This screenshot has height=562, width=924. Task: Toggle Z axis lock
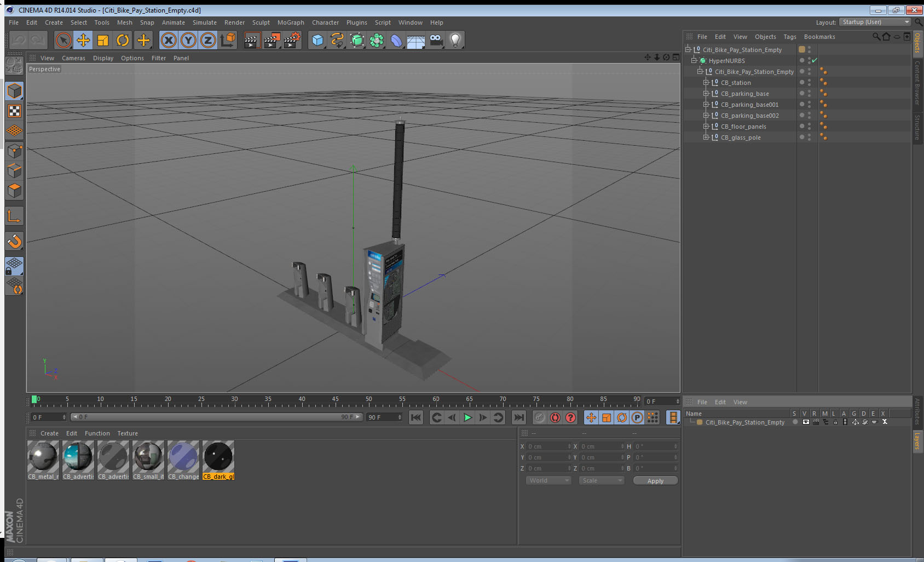(208, 40)
